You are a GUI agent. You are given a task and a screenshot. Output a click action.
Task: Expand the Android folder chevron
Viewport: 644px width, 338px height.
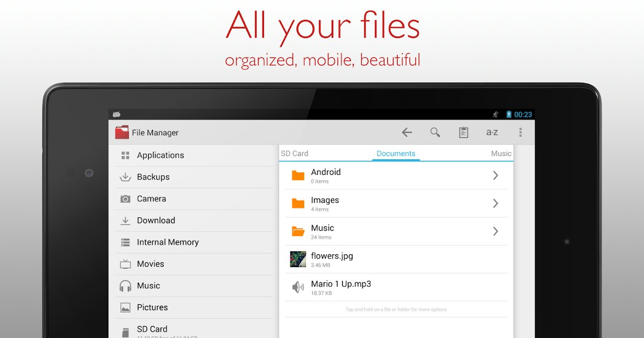coord(495,175)
